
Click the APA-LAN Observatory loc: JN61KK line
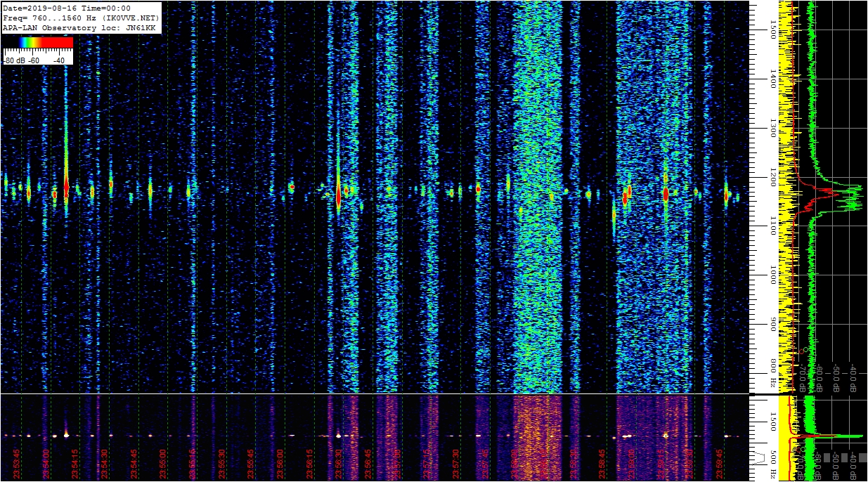click(79, 27)
